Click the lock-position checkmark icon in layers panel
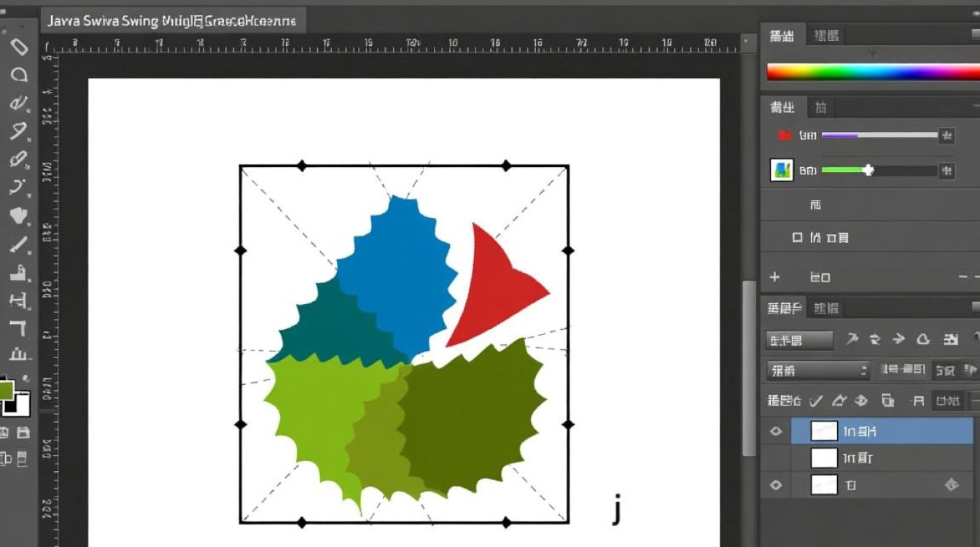980x547 pixels. tap(816, 400)
